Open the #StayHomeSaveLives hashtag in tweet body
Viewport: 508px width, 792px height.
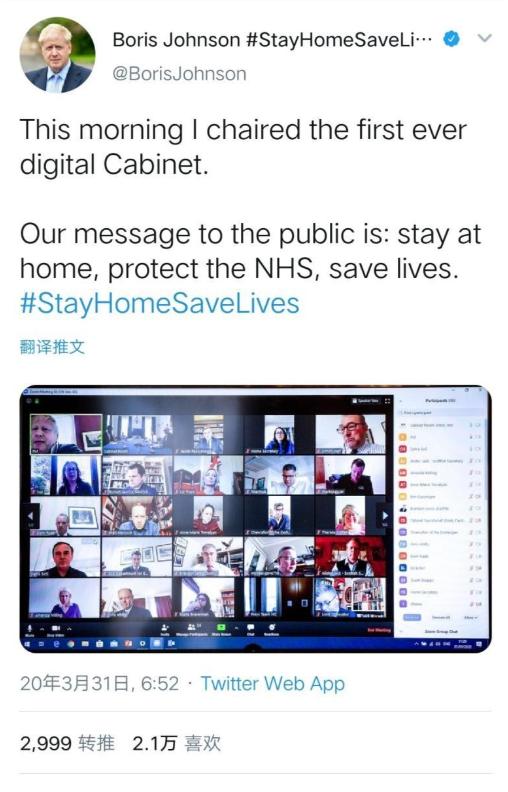(x=160, y=303)
